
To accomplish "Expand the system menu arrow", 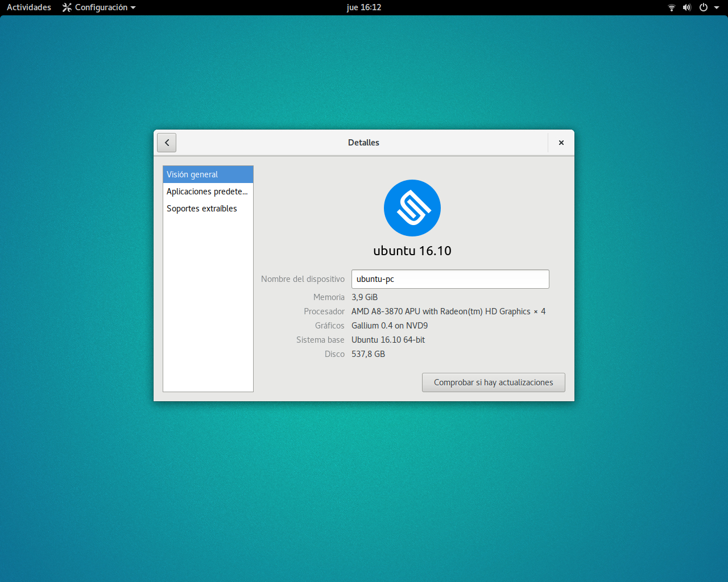I will 717,7.
